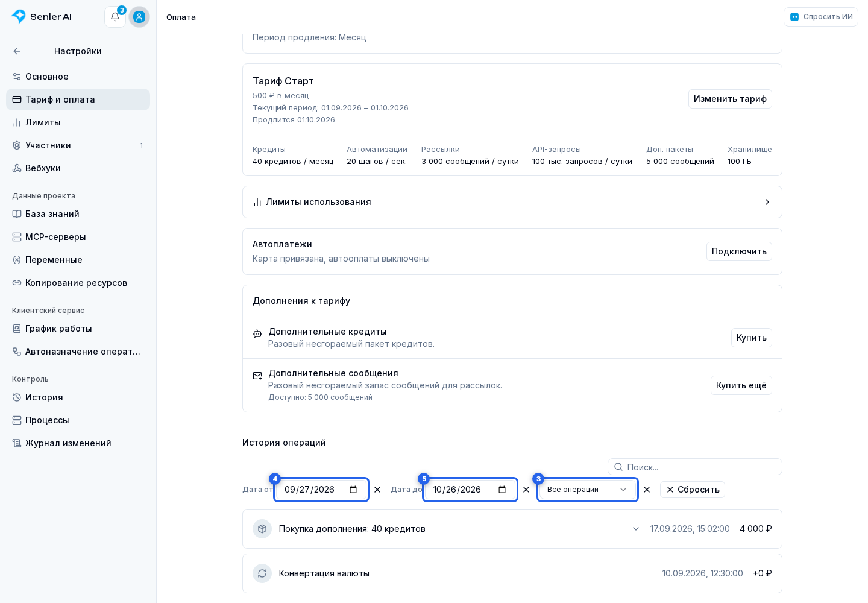
Task: Click the 'Дата от' date value 09/27/2026
Action: tap(309, 490)
